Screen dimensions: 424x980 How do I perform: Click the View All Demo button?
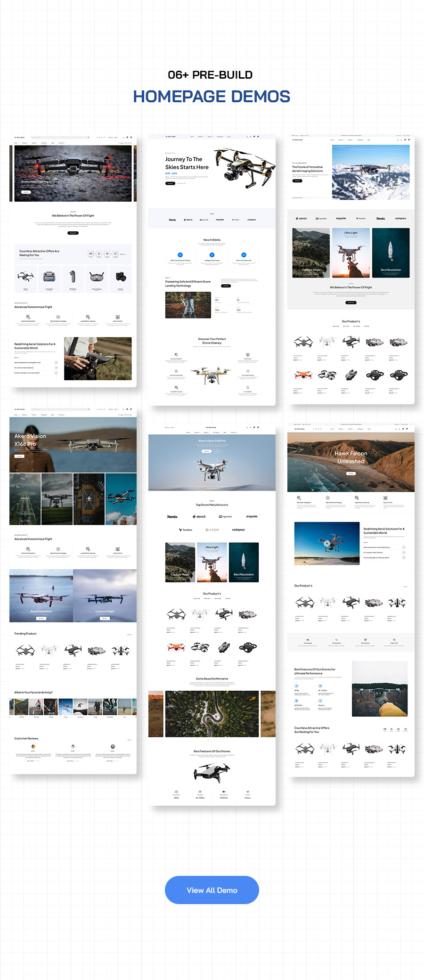(x=212, y=890)
